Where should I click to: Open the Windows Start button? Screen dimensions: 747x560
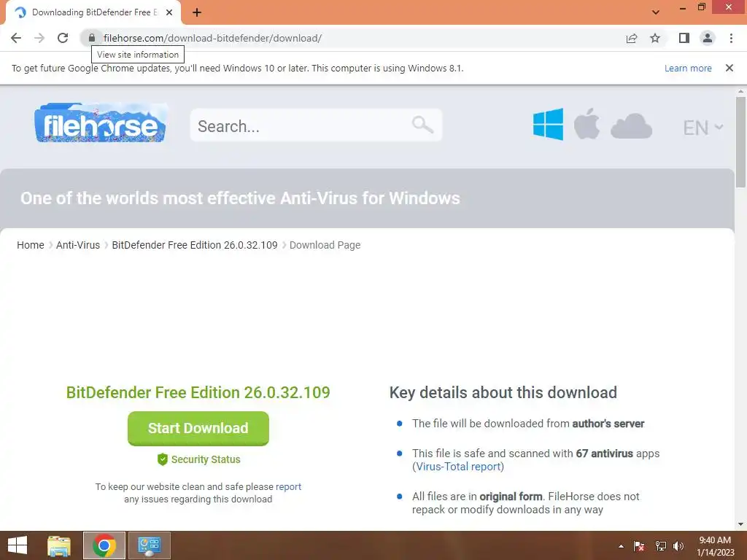(x=18, y=545)
